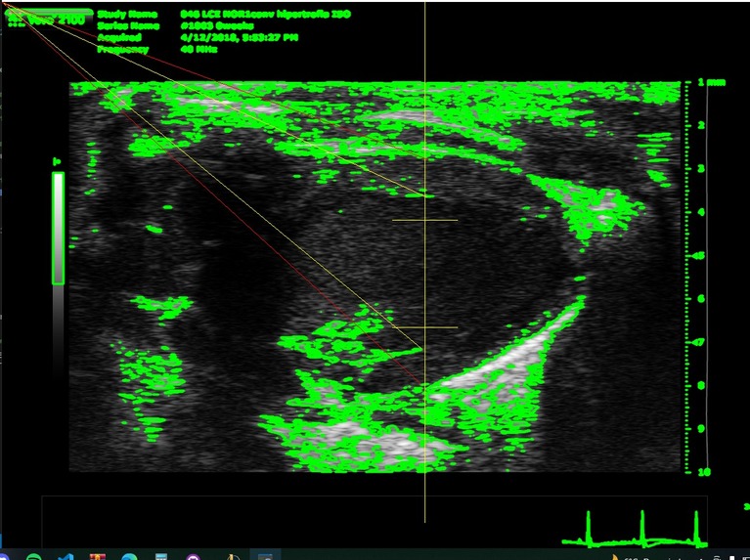Click the green ECG trace waveform
Screen dimensions: 750x560
click(635, 530)
